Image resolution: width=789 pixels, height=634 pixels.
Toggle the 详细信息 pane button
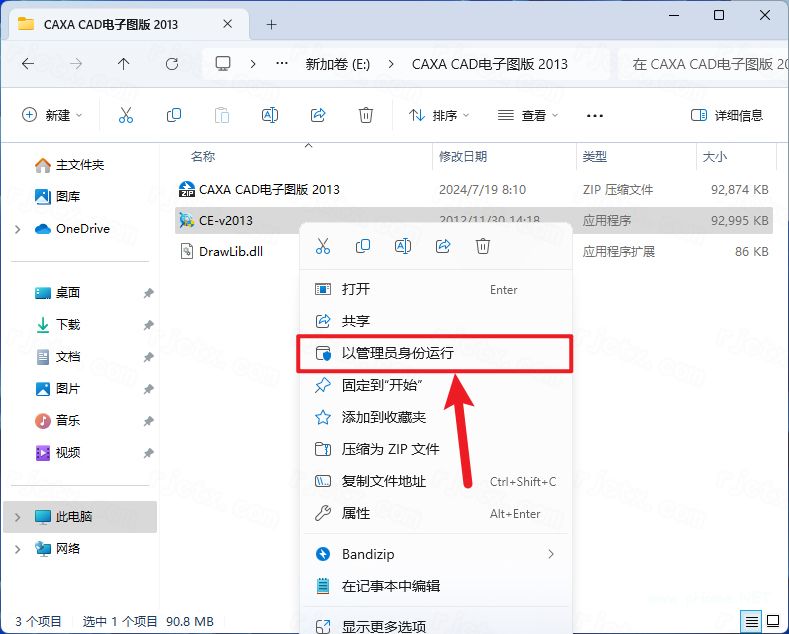[x=727, y=115]
